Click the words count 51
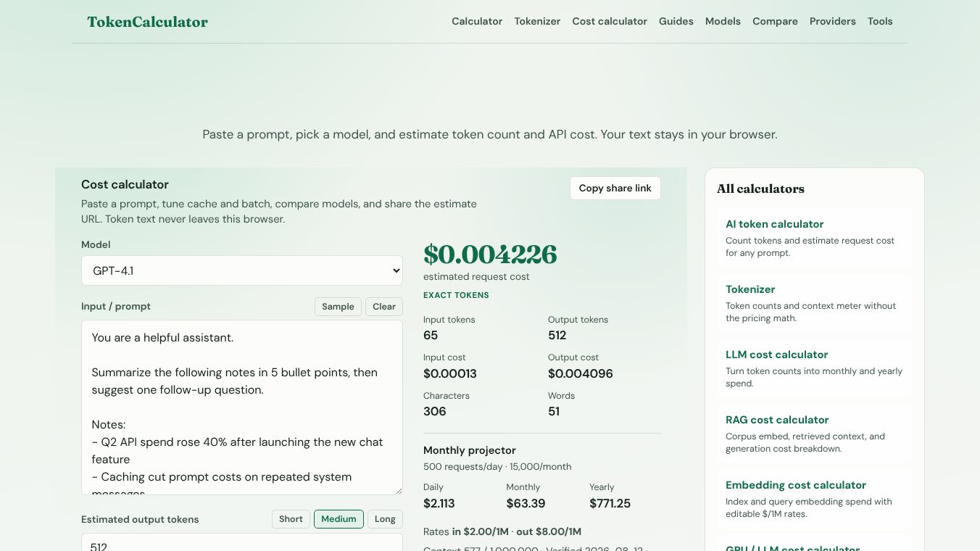Image resolution: width=980 pixels, height=551 pixels. coord(554,412)
